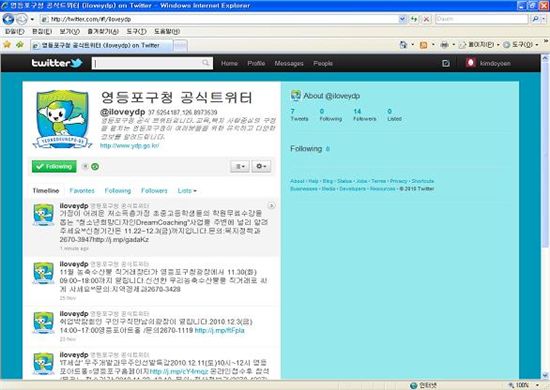
Task: Open the 도구(O) command bar menu
Action: 521,45
